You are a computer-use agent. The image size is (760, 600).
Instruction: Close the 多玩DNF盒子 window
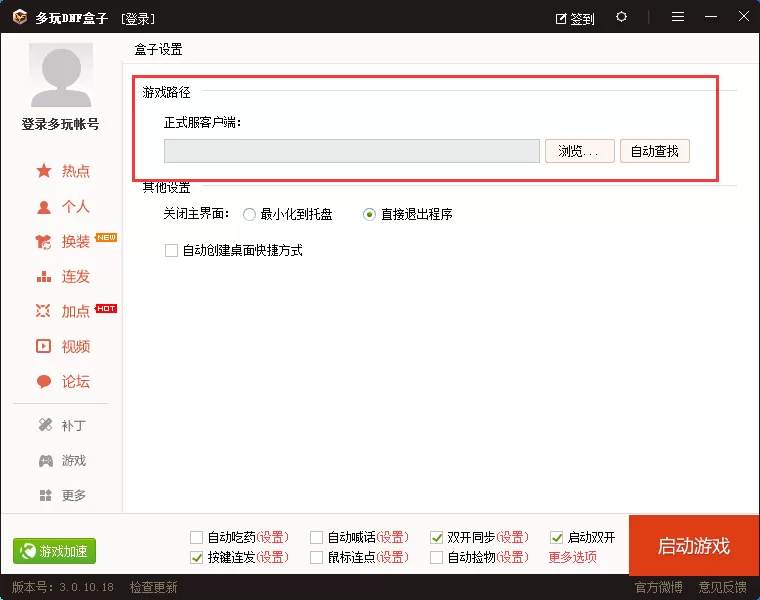[x=744, y=16]
